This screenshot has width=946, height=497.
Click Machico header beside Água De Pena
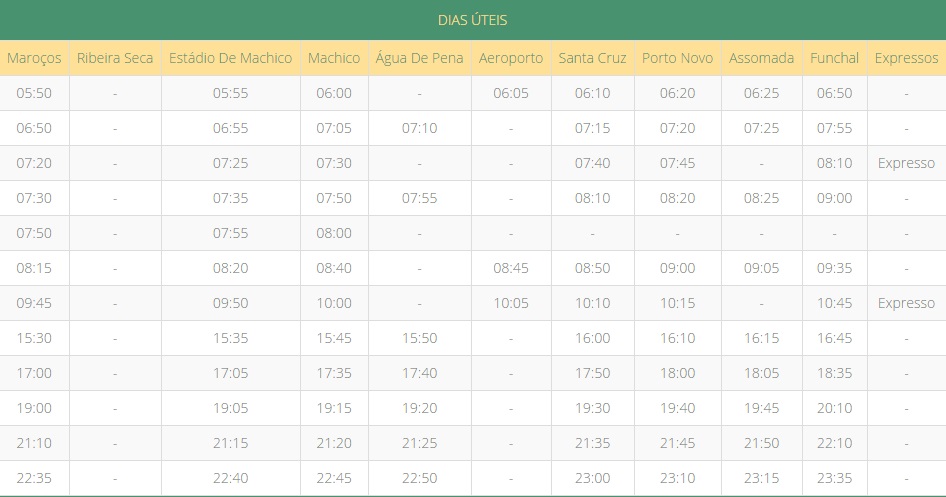tap(334, 58)
